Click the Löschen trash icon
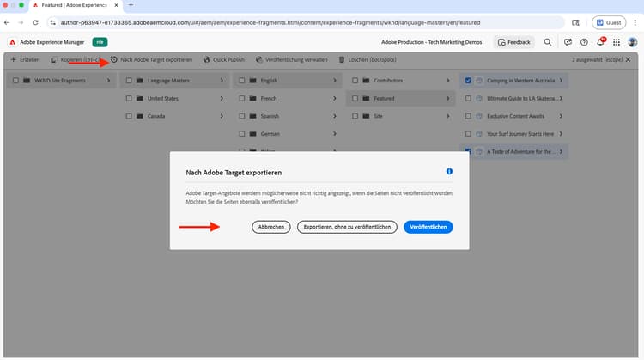Viewport: 644px width, 360px height. tap(342, 59)
